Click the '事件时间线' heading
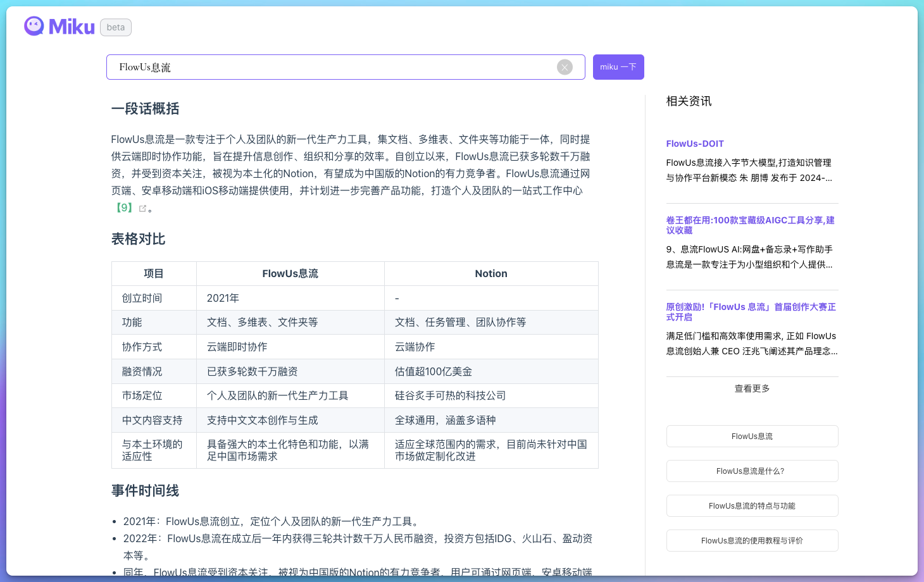Viewport: 924px width, 582px height. point(146,491)
